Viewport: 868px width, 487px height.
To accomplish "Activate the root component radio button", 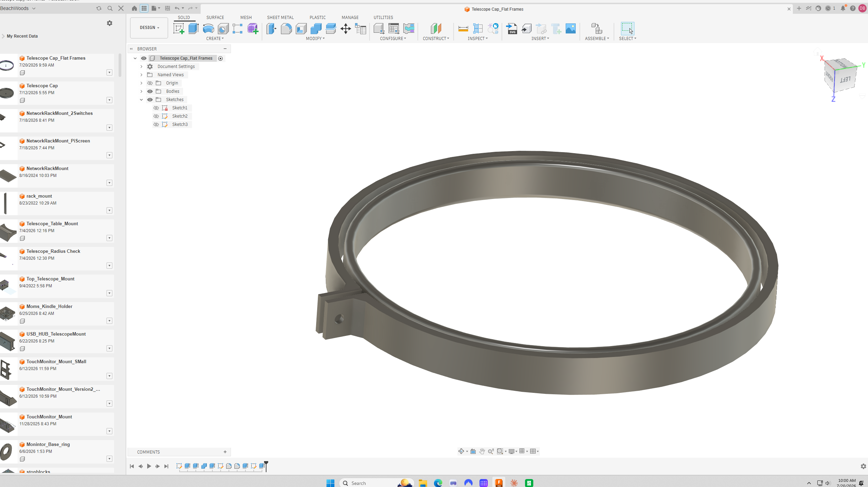I will [x=221, y=58].
